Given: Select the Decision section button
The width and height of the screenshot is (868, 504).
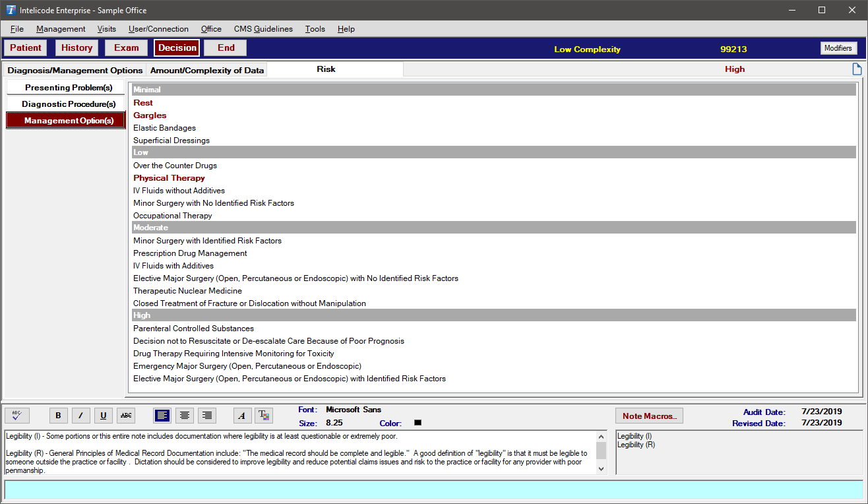Looking at the screenshot, I should tap(177, 47).
